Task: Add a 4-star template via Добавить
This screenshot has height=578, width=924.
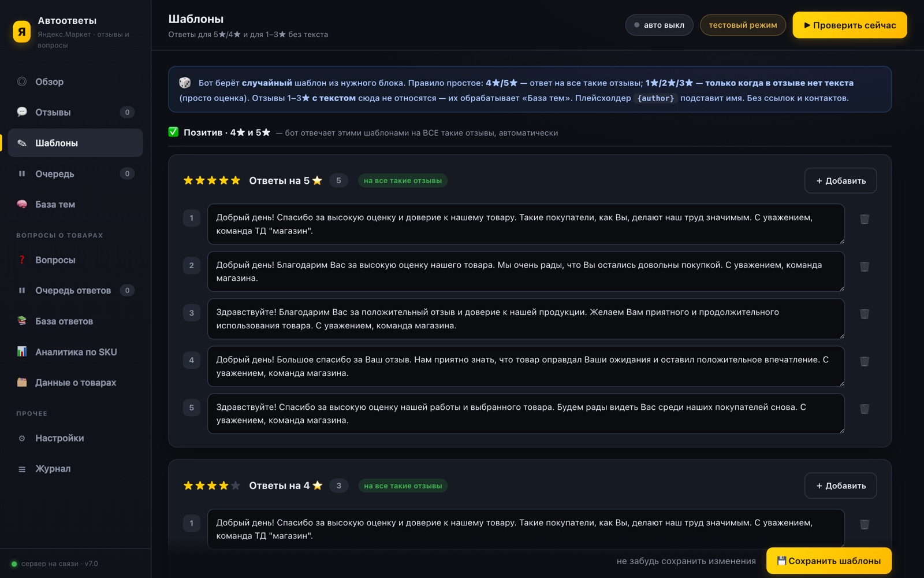Action: pyautogui.click(x=840, y=486)
